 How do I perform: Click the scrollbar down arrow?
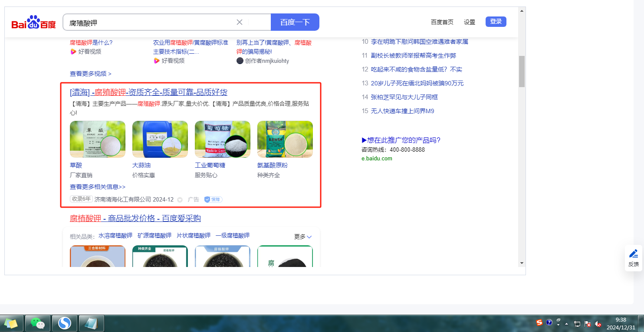(522, 263)
